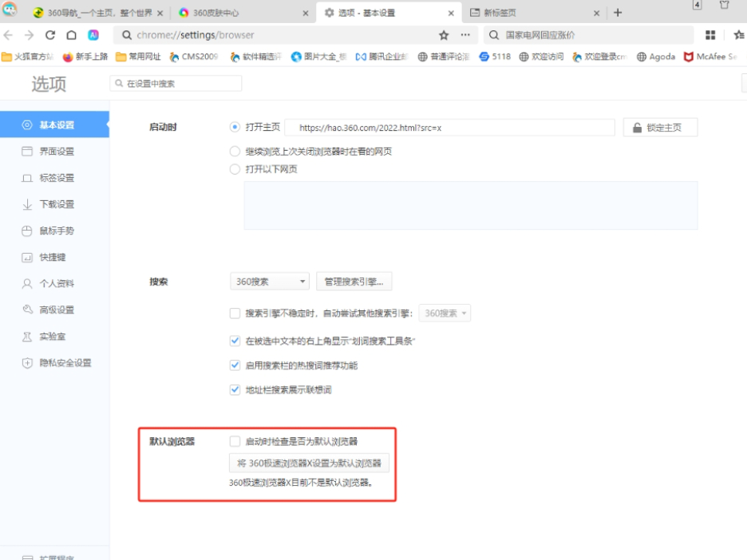This screenshot has width=747, height=560.
Task: Enable 搜索引擎不稳定时 auto-try other engines checkbox
Action: tap(235, 314)
